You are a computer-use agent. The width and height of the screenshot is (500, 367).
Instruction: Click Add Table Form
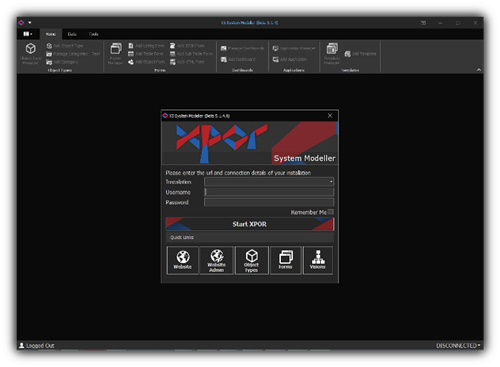(x=146, y=54)
